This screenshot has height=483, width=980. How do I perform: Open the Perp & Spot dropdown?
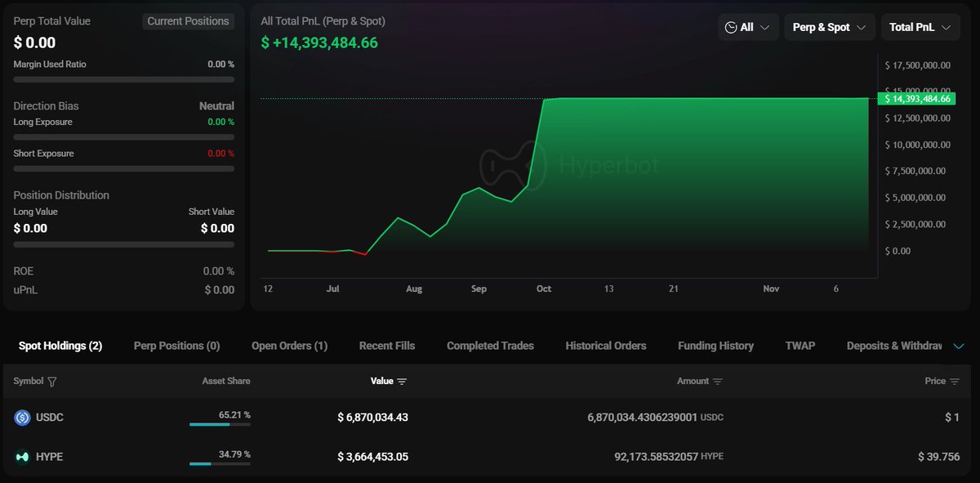pyautogui.click(x=830, y=27)
